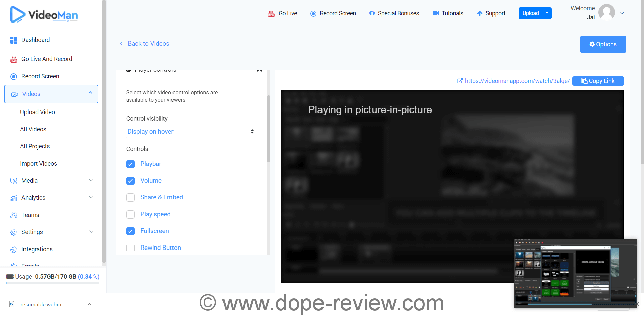Viewport: 644px width, 315px height.
Task: Click the Record Screen icon in sidebar
Action: pyautogui.click(x=14, y=77)
